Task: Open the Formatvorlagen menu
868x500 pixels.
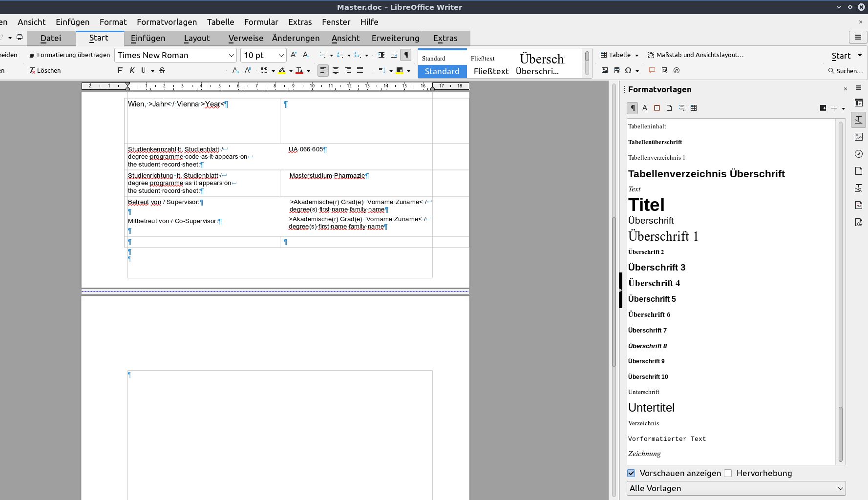Action: tap(167, 22)
